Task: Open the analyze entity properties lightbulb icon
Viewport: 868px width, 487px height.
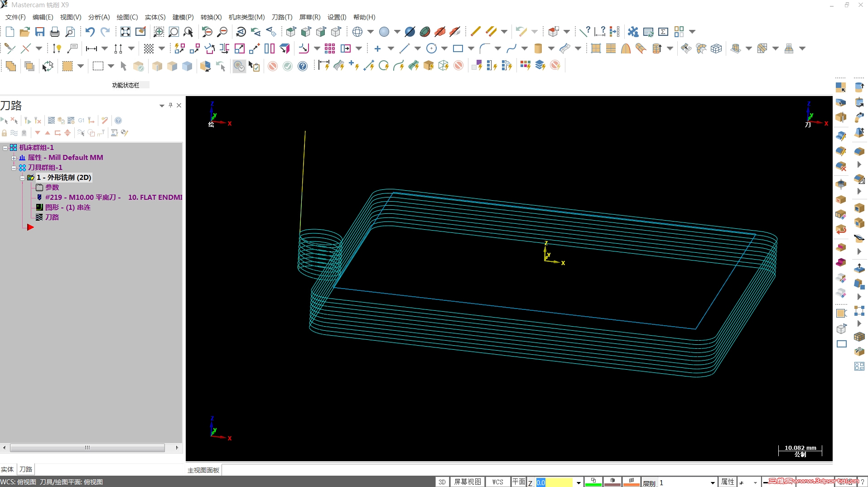Action: pyautogui.click(x=57, y=48)
